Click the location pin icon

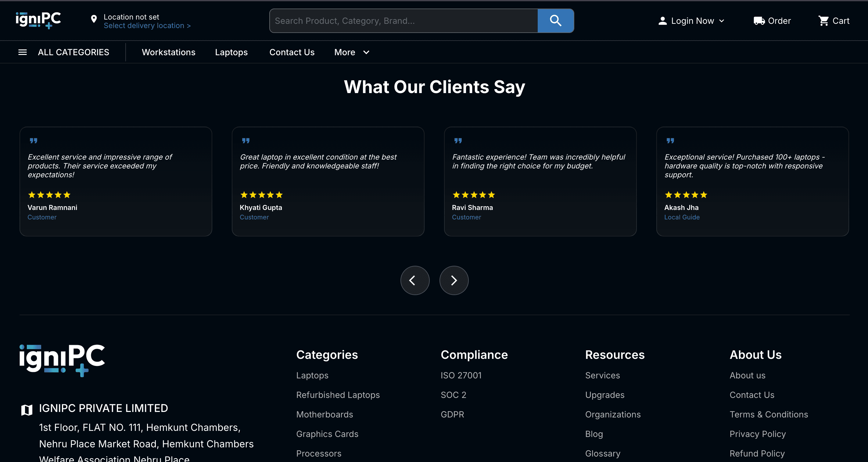[94, 19]
